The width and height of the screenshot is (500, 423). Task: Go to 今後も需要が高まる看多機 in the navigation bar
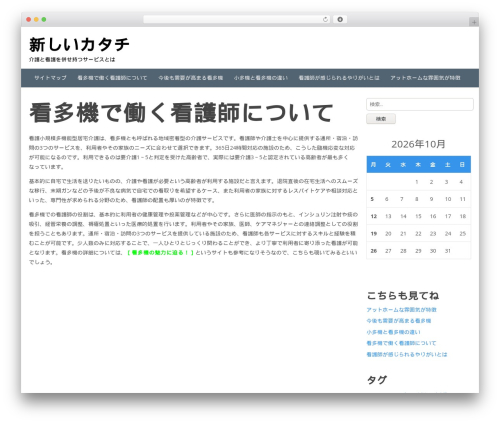coord(190,78)
